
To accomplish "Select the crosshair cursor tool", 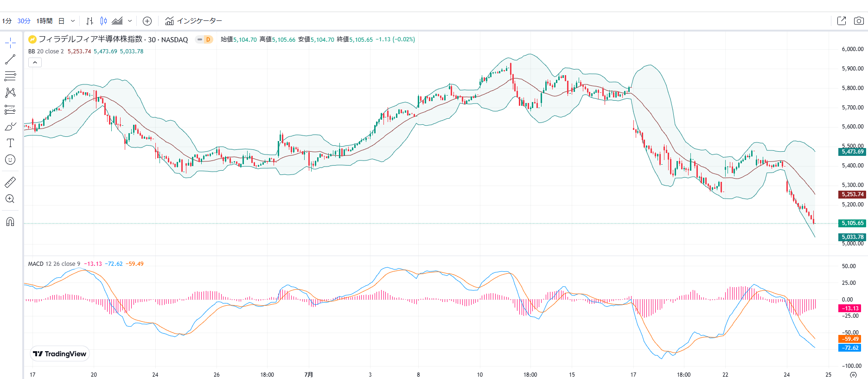I will (x=10, y=43).
